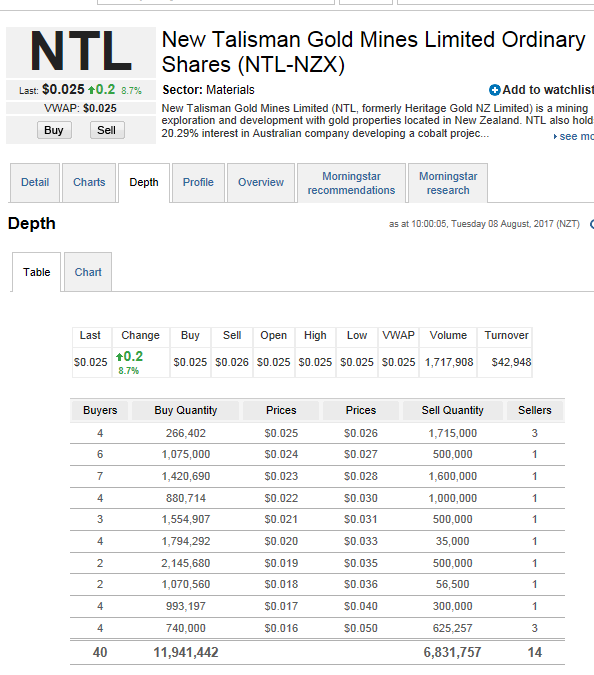This screenshot has width=594, height=675.
Task: Click buy quantity 880,714
Action: tap(186, 499)
